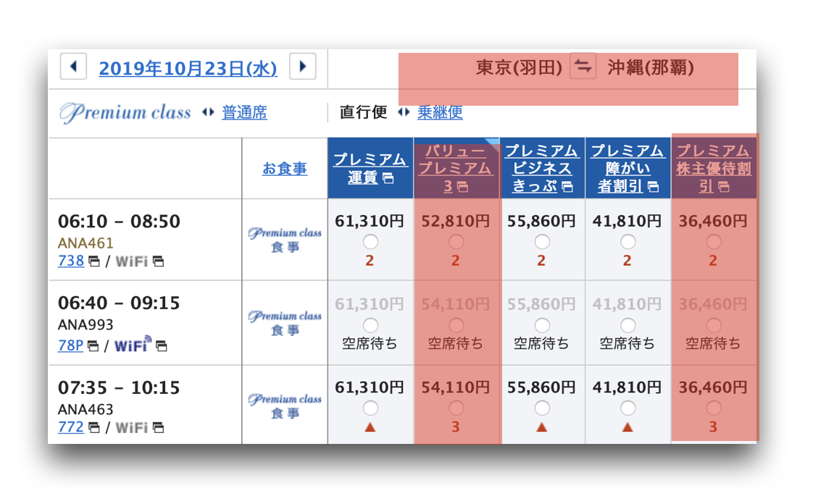Open the date link 2019年10月23日(水)

[188, 68]
